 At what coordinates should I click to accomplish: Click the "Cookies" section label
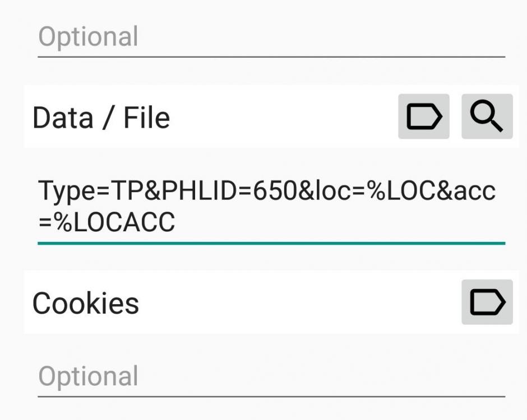pos(86,303)
